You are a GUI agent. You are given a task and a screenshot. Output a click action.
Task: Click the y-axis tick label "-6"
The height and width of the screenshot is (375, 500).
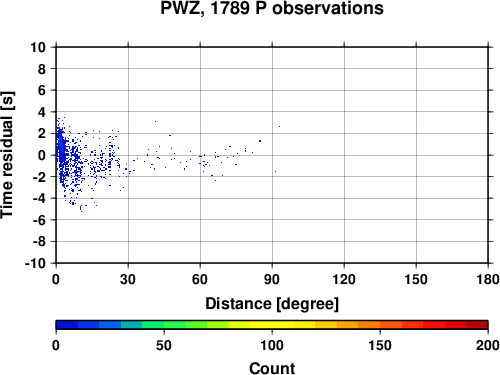coord(39,220)
